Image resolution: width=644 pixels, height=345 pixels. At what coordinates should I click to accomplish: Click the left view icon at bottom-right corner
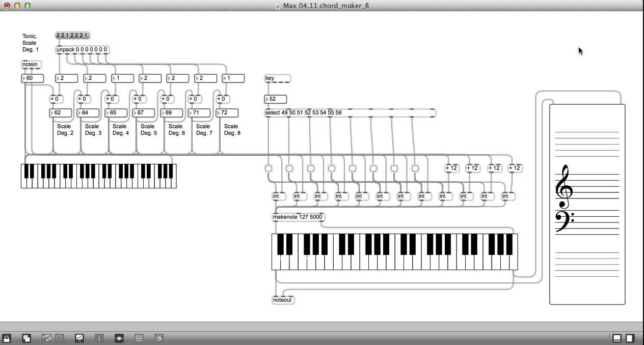(x=616, y=338)
